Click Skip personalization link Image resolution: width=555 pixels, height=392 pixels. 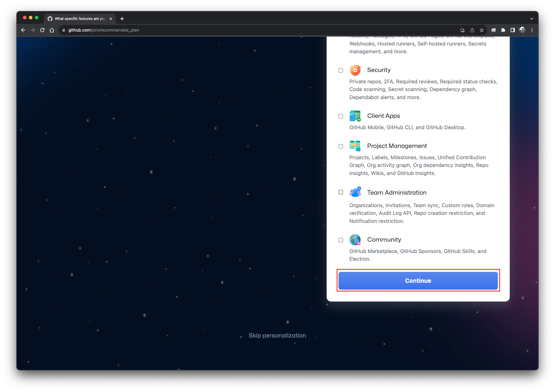(277, 335)
